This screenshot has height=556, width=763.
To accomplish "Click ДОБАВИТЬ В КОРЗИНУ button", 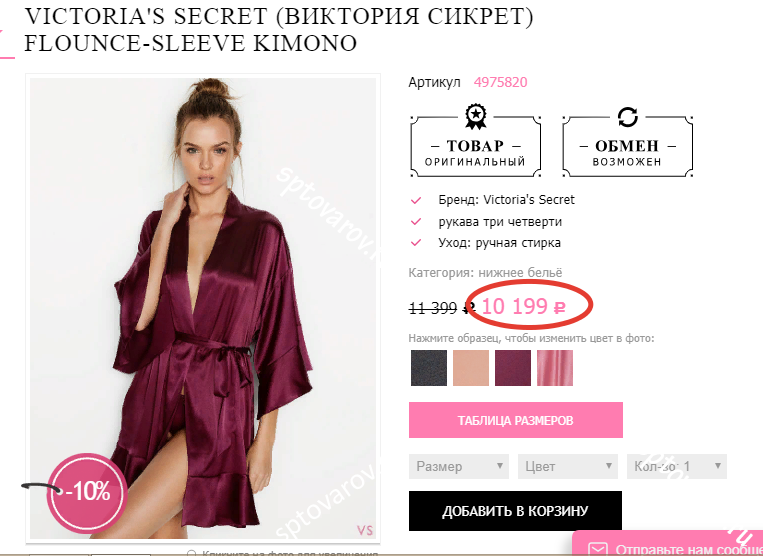I will (x=515, y=511).
